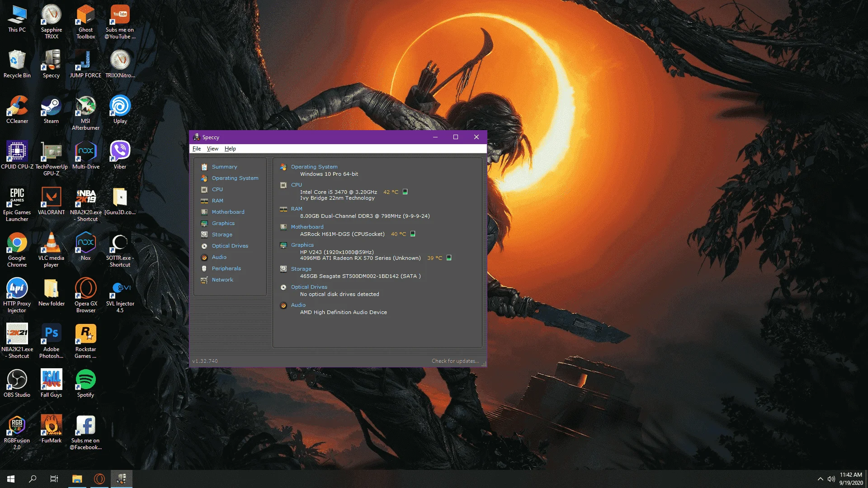Open the Google Chrome desktop icon
Screen dimensions: 868x488
[17, 250]
